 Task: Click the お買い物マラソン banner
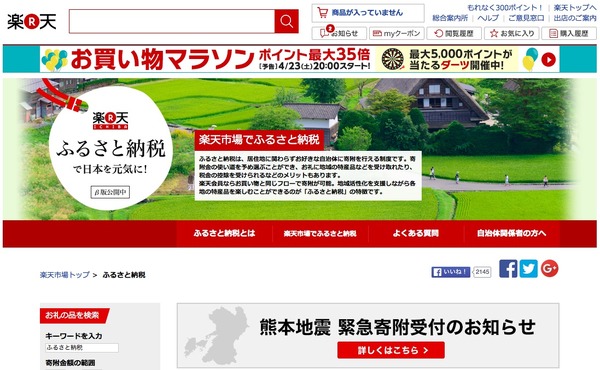299,59
